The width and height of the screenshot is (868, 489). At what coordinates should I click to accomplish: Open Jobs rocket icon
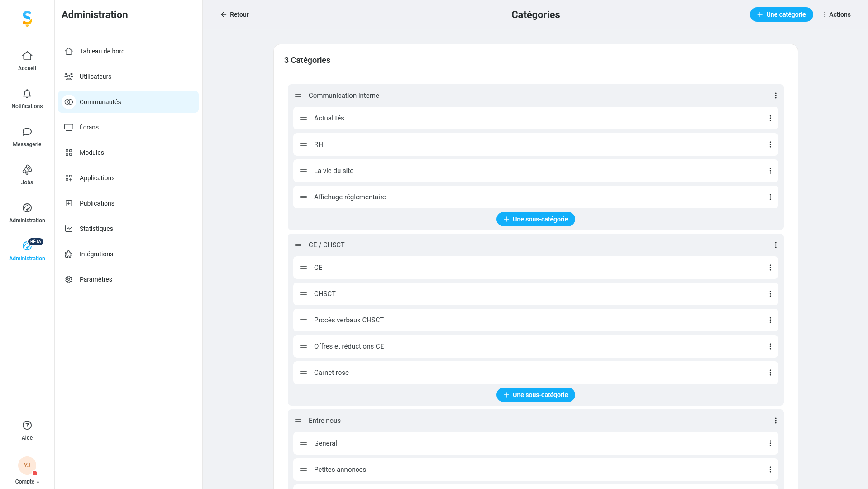(x=27, y=170)
